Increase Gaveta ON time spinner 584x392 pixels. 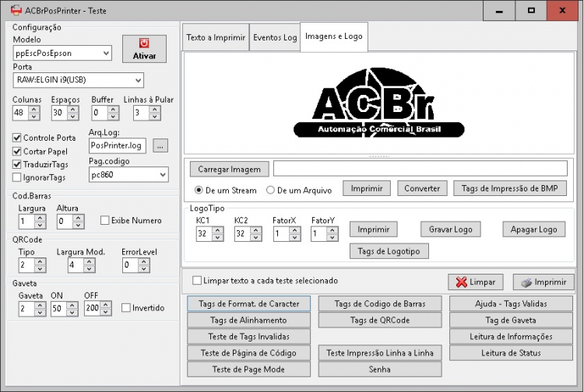72,305
